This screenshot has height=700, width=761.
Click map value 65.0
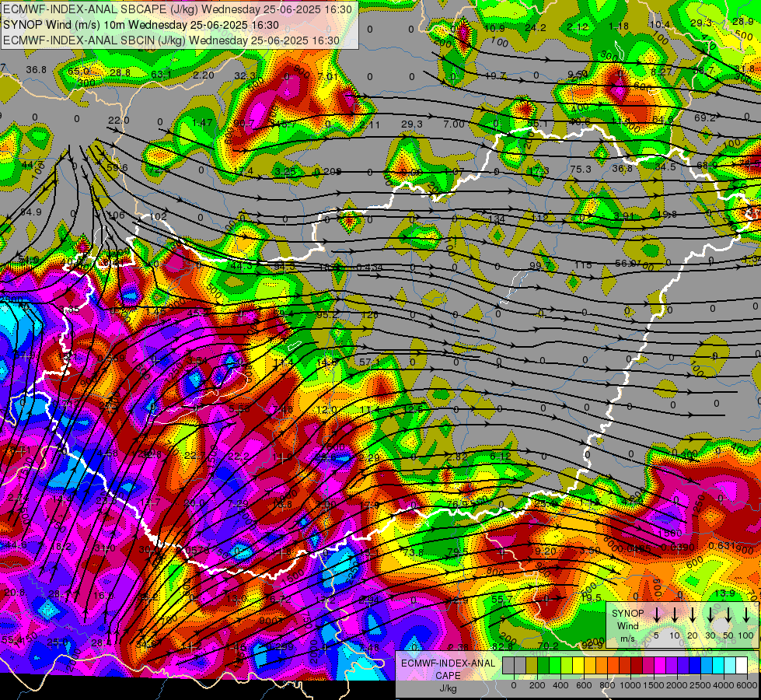click(x=79, y=72)
